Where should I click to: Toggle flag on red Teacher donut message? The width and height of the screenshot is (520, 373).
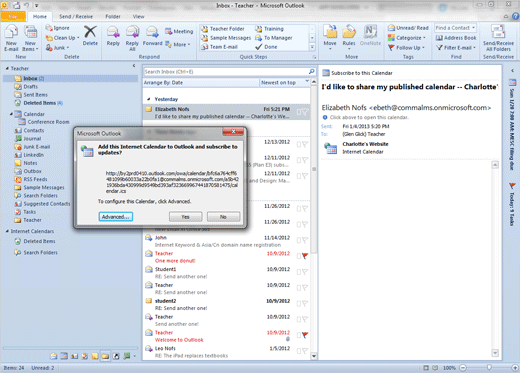point(305,256)
